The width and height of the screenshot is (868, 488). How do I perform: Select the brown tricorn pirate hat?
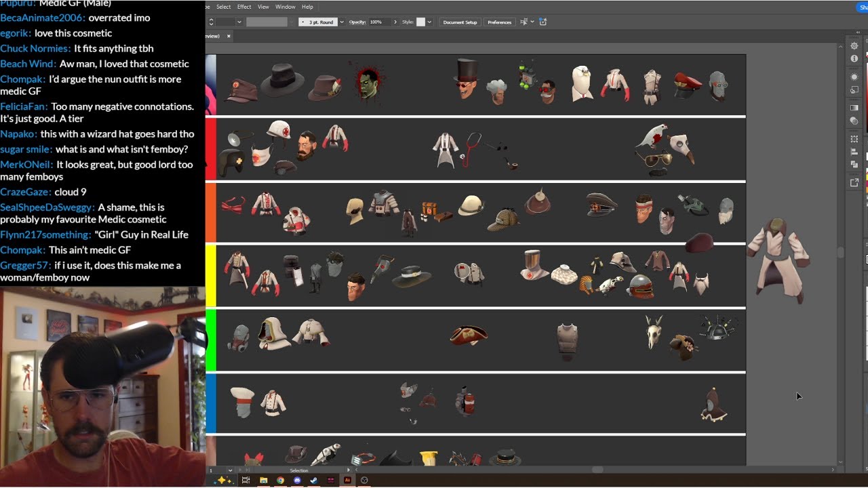[469, 335]
